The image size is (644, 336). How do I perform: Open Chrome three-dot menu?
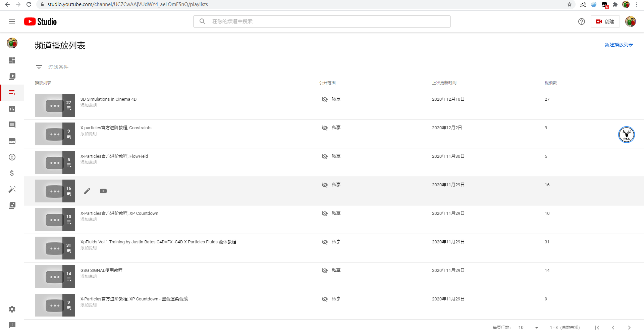pos(637,4)
